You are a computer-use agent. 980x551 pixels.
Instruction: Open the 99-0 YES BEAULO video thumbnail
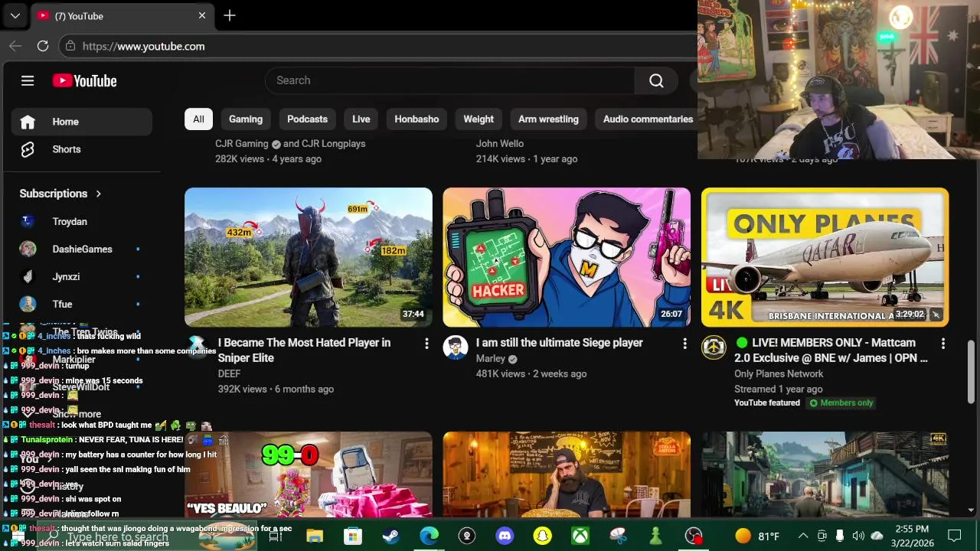click(x=309, y=474)
